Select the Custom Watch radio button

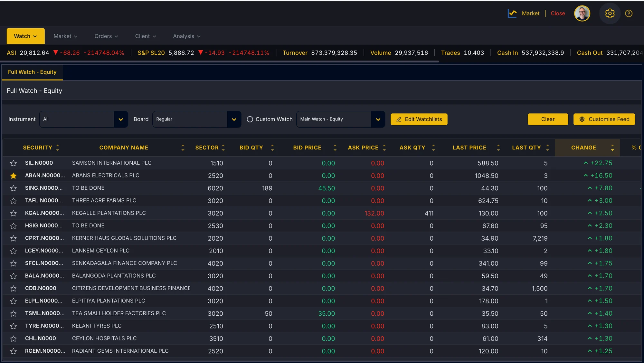tap(250, 119)
